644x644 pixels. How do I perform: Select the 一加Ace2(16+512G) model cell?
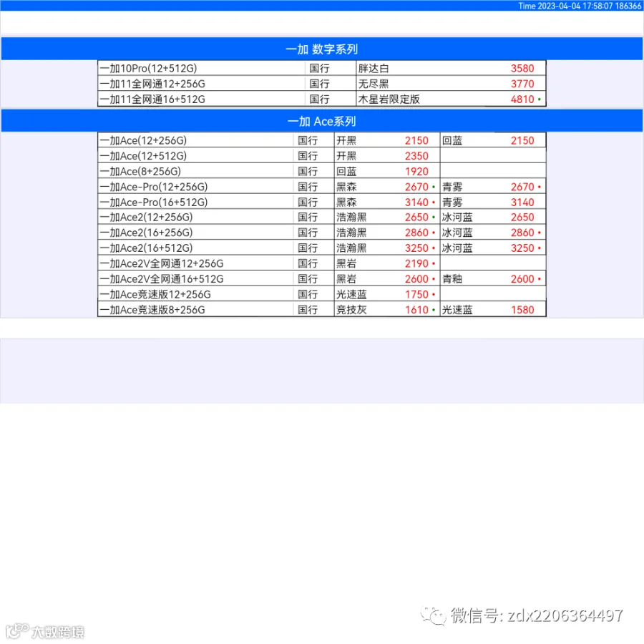pyautogui.click(x=195, y=248)
